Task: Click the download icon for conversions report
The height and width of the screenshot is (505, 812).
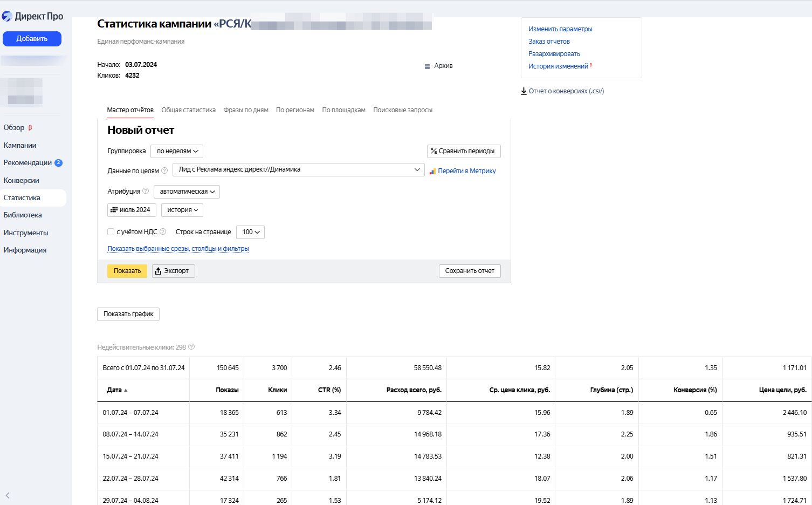Action: coord(524,91)
